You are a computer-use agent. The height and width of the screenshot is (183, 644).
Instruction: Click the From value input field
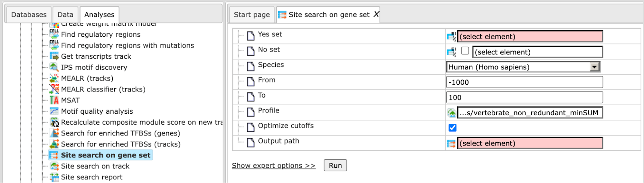pos(524,82)
